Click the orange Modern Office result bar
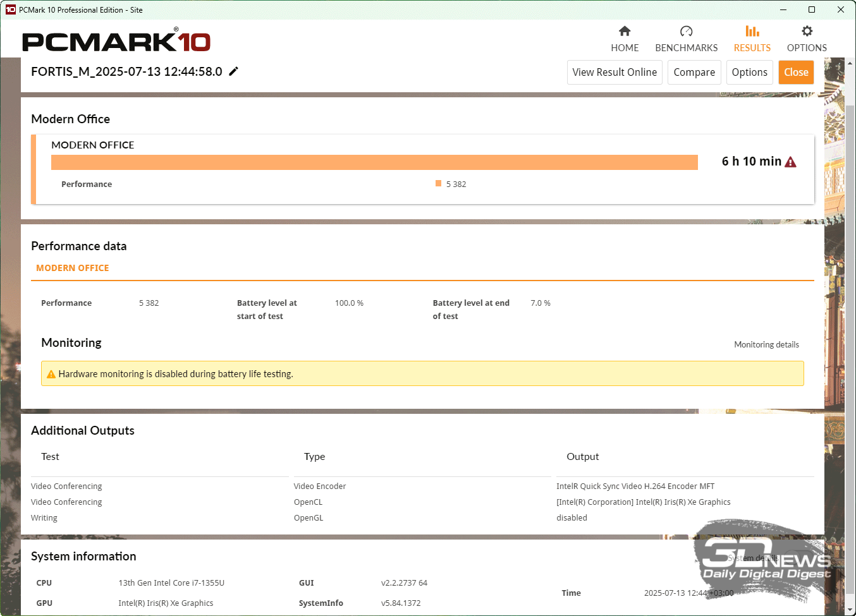The height and width of the screenshot is (616, 856). (374, 162)
